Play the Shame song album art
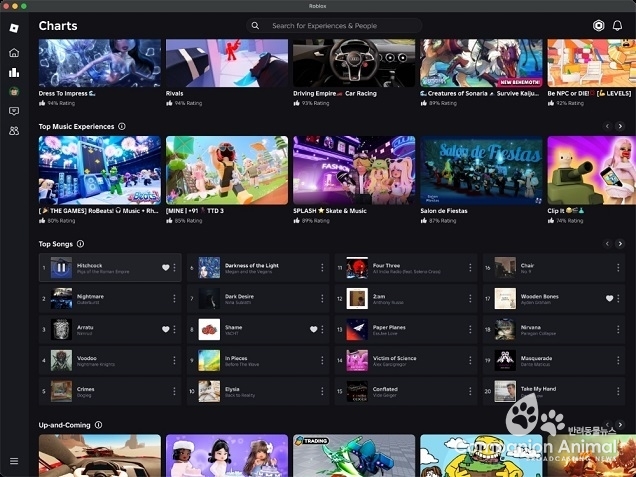The image size is (636, 477). pyautogui.click(x=209, y=329)
